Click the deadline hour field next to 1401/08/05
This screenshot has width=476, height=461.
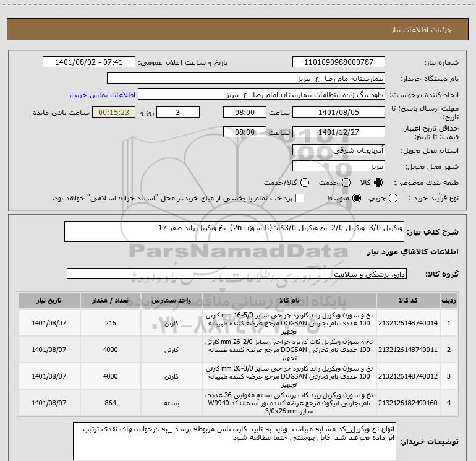(x=245, y=112)
